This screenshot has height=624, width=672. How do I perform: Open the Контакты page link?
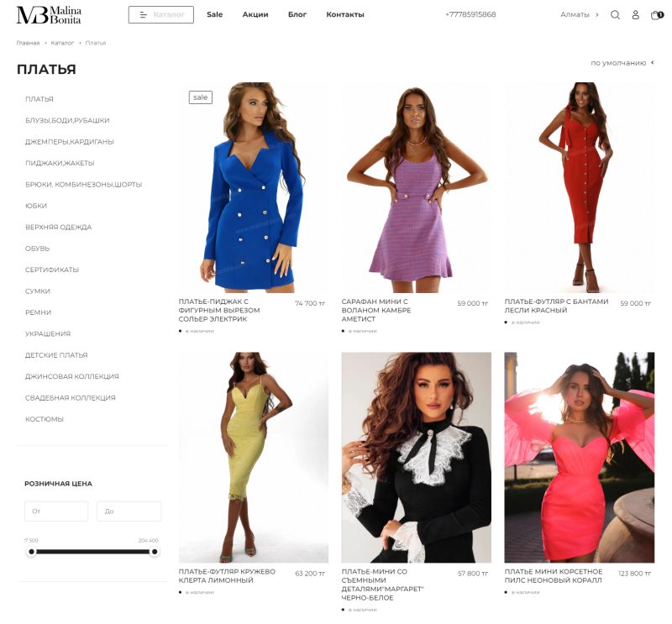pos(345,14)
